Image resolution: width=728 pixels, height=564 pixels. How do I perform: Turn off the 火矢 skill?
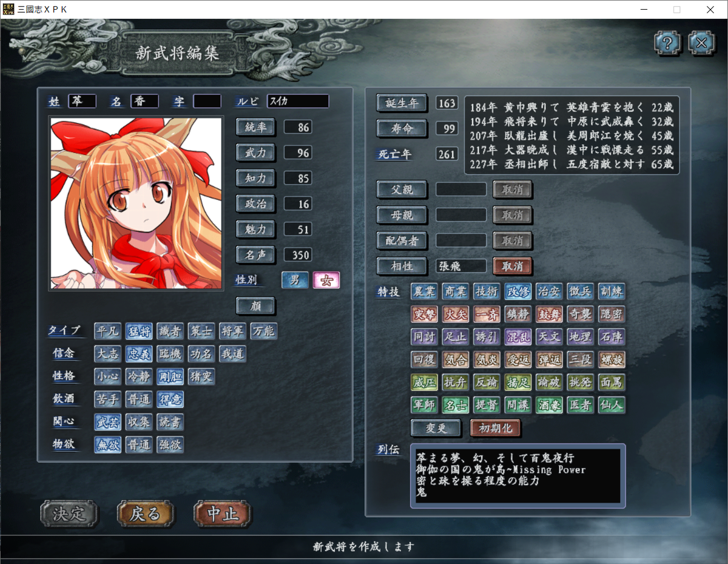(455, 314)
